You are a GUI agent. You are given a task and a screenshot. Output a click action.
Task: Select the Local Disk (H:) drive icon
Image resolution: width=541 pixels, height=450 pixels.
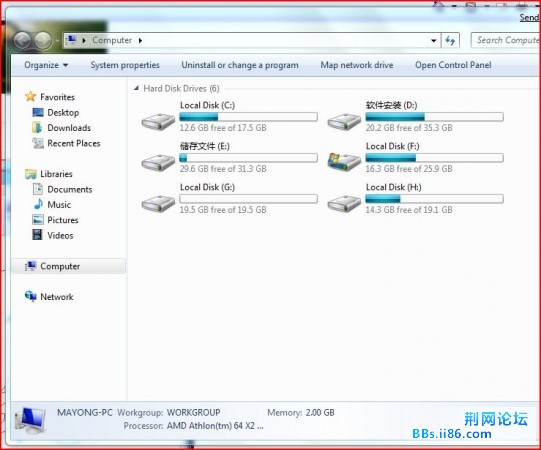[344, 203]
